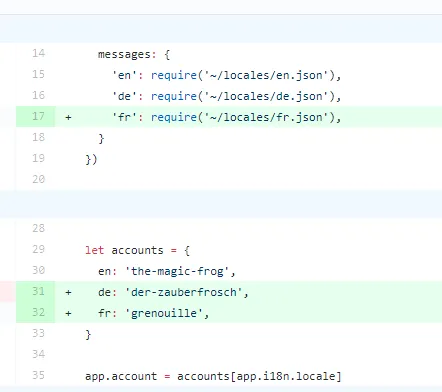Click the plus marker on line 31
442x392 pixels.
pyautogui.click(x=68, y=292)
